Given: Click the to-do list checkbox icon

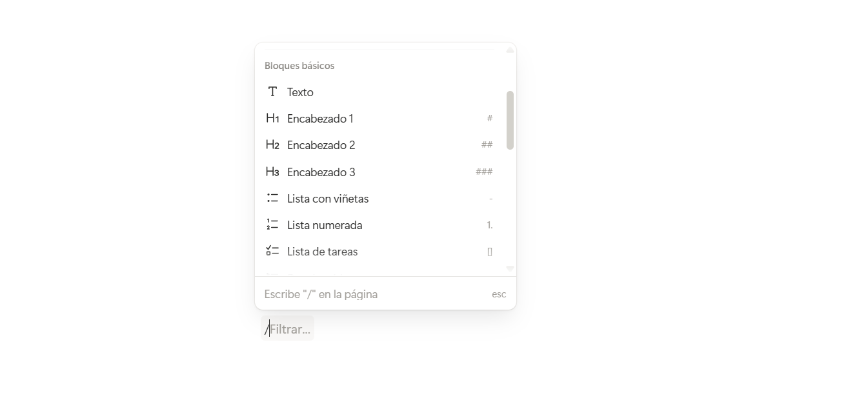Looking at the screenshot, I should [272, 252].
